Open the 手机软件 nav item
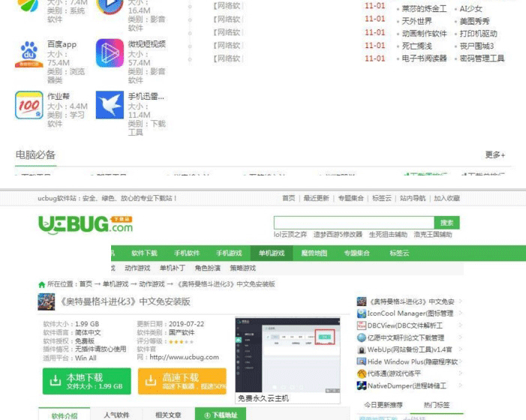The width and height of the screenshot is (526, 420). tap(187, 253)
